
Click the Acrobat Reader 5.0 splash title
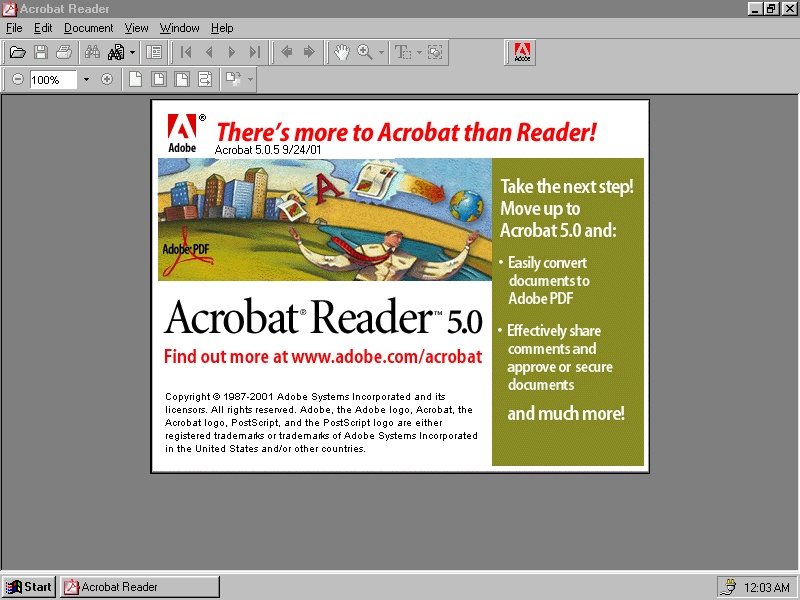(x=323, y=317)
